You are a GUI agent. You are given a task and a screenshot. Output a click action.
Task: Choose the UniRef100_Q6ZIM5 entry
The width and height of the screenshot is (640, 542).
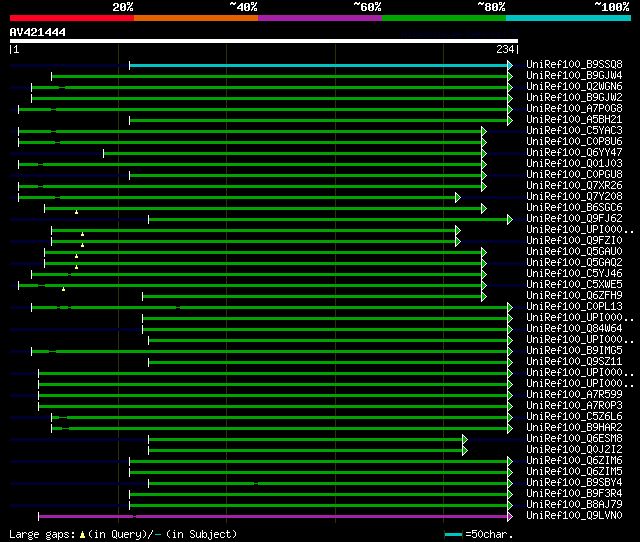(x=574, y=472)
